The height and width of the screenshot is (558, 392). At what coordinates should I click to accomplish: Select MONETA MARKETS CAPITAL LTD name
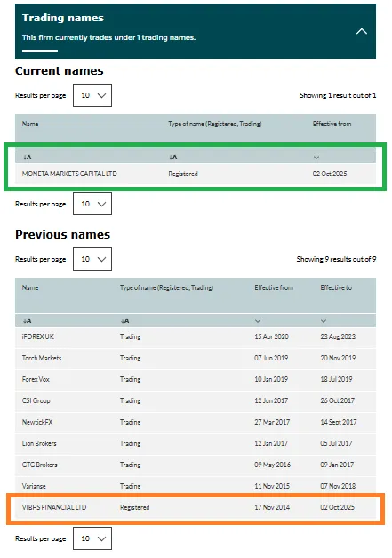point(69,174)
